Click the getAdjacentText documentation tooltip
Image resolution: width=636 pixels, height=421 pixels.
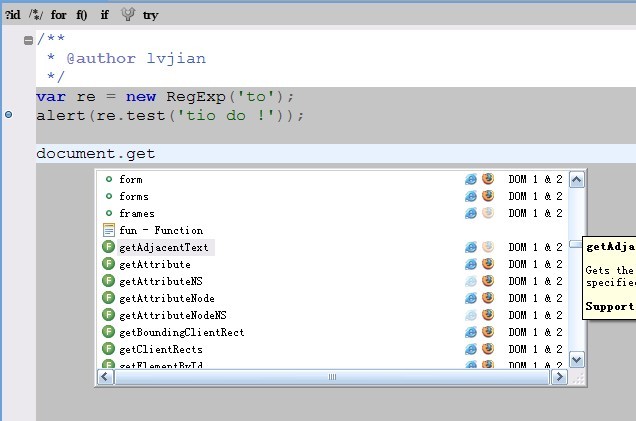click(x=610, y=278)
